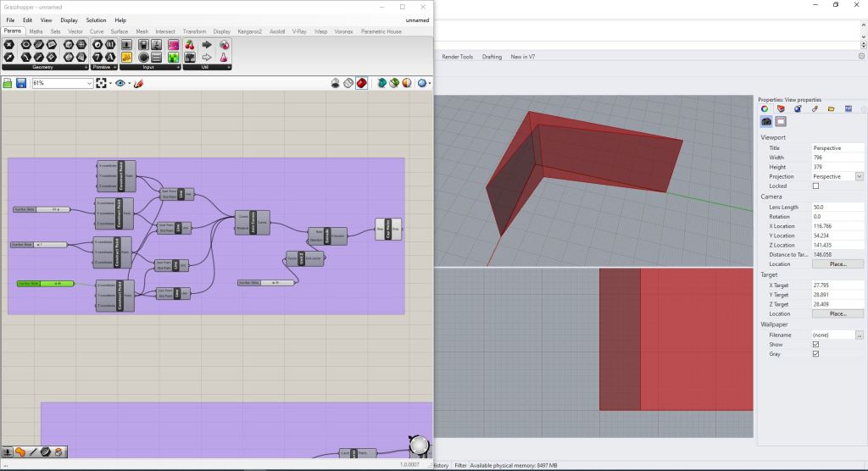Image resolution: width=868 pixels, height=471 pixels.
Task: Click the wallpaper Filename browse button
Action: coord(859,335)
